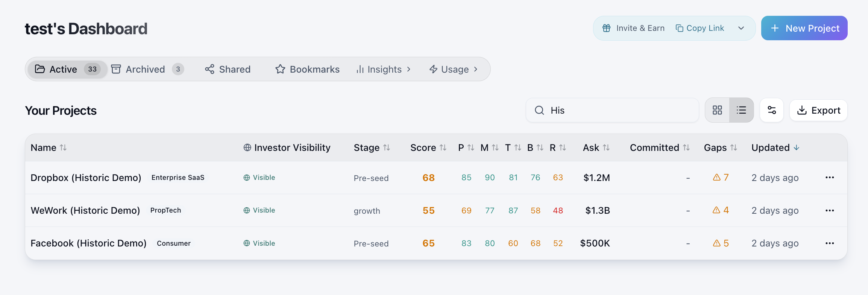868x295 pixels.
Task: Switch to grid view
Action: pyautogui.click(x=717, y=110)
